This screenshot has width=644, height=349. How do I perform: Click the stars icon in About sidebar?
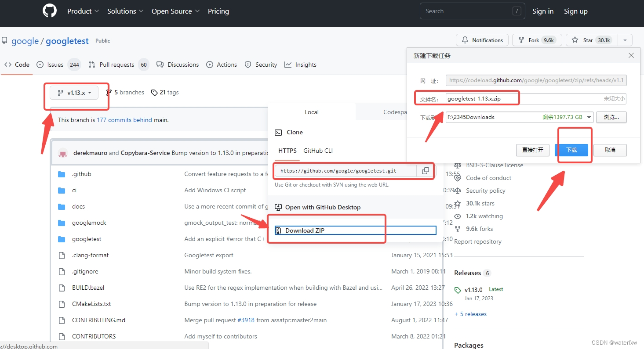coord(458,204)
